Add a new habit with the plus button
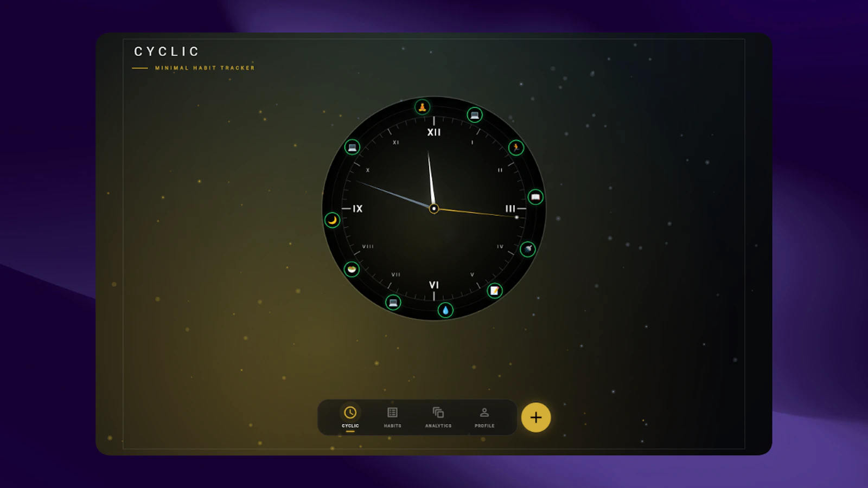The height and width of the screenshot is (488, 868). tap(536, 418)
